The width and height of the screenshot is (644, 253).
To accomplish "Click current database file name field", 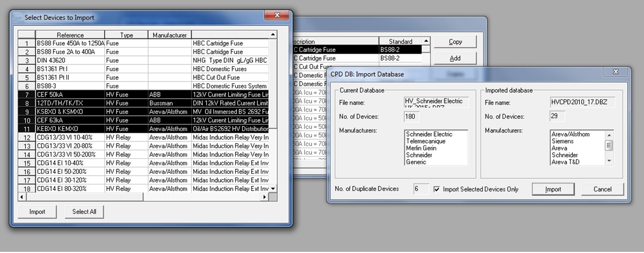I will (x=436, y=102).
